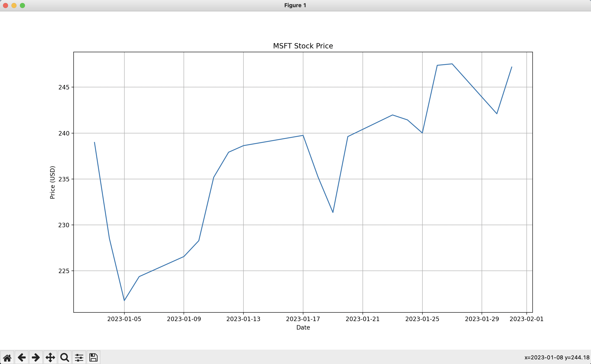
Task: Click the 2023-01-29 tick label
Action: [x=482, y=319]
